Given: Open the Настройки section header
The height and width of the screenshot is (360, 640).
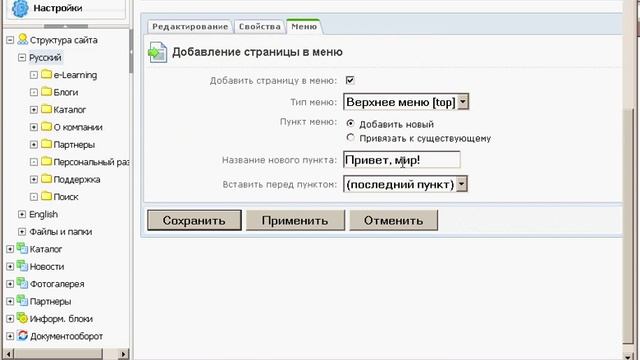Looking at the screenshot, I should pos(65,8).
